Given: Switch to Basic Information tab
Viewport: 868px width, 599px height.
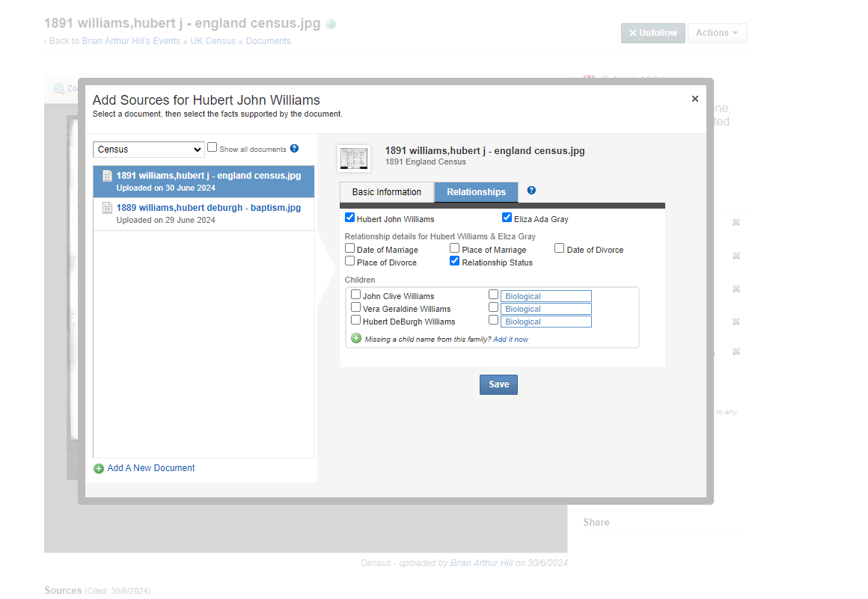Looking at the screenshot, I should point(386,192).
